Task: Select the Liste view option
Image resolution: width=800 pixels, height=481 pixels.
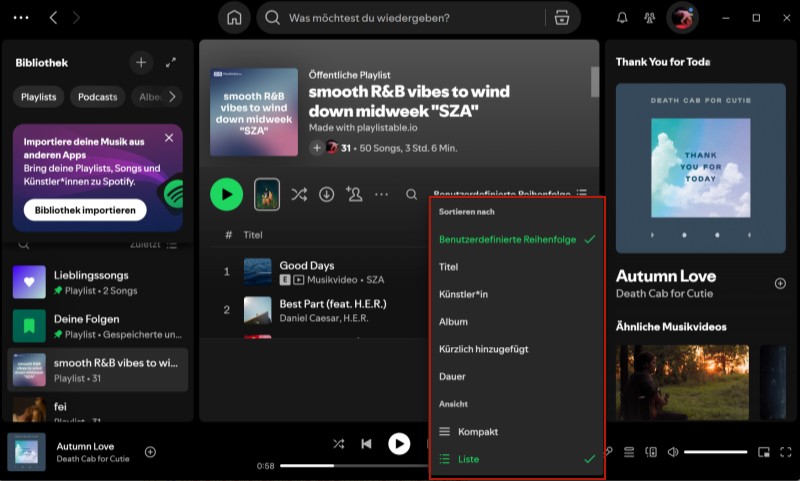Action: pos(517,459)
